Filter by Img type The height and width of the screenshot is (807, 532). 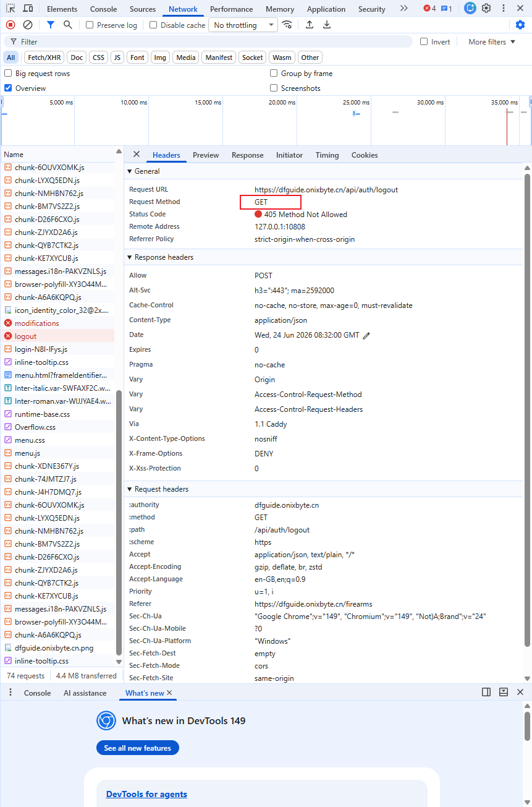coord(160,58)
